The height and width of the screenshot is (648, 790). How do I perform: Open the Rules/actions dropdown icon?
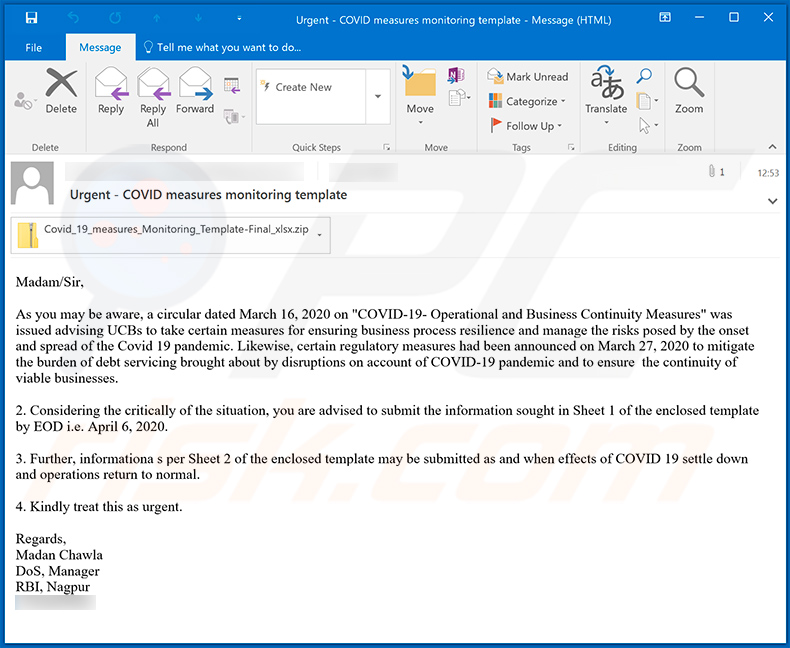459,97
